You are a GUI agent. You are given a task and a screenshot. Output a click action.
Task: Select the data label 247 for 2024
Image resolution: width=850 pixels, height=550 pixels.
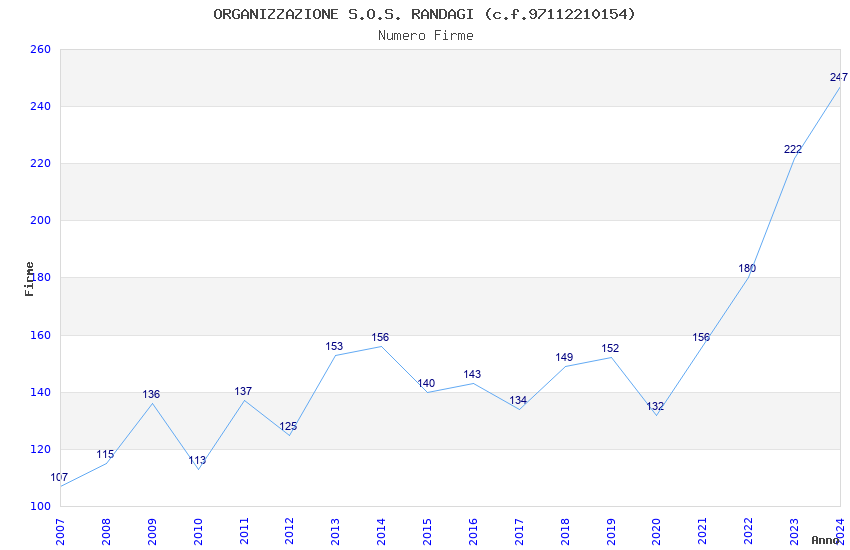point(839,77)
